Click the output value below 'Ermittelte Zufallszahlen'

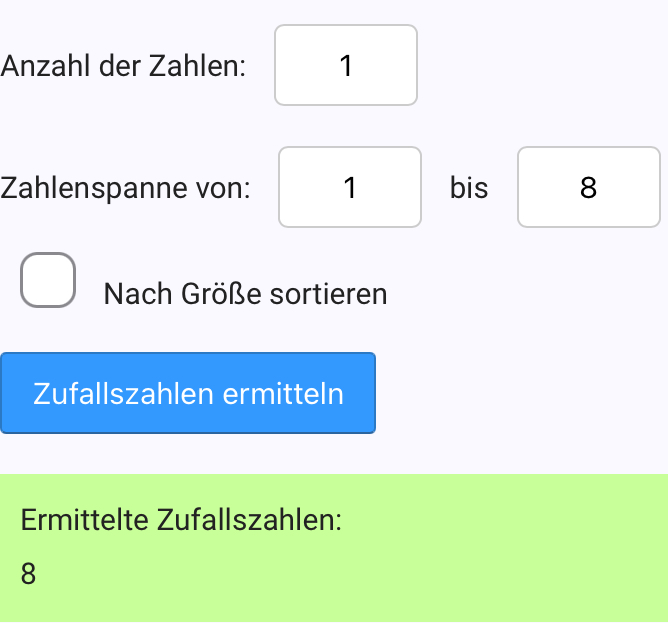point(28,574)
